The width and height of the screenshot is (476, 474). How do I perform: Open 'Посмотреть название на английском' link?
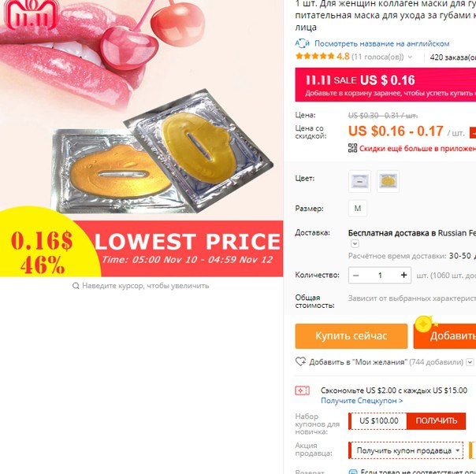(381, 43)
